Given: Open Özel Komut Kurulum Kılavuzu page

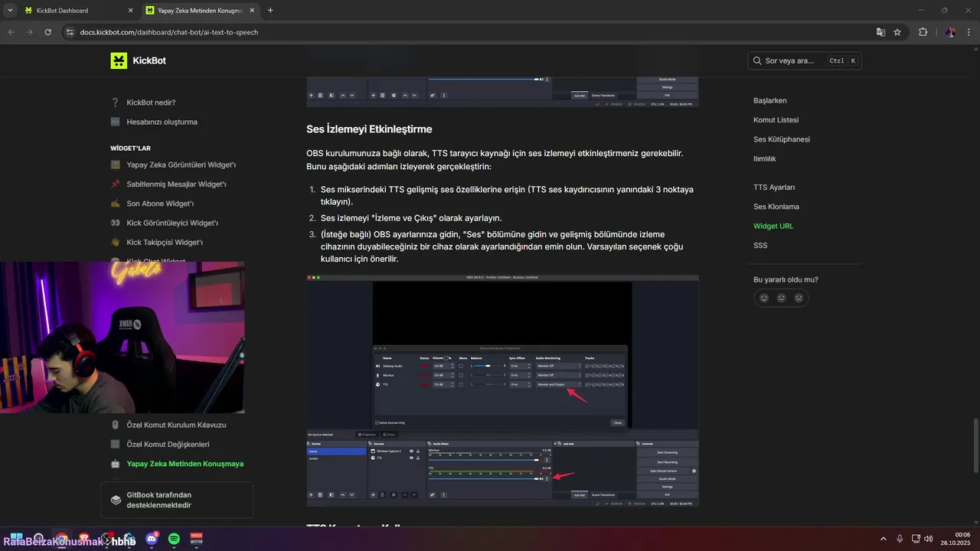Looking at the screenshot, I should point(176,425).
